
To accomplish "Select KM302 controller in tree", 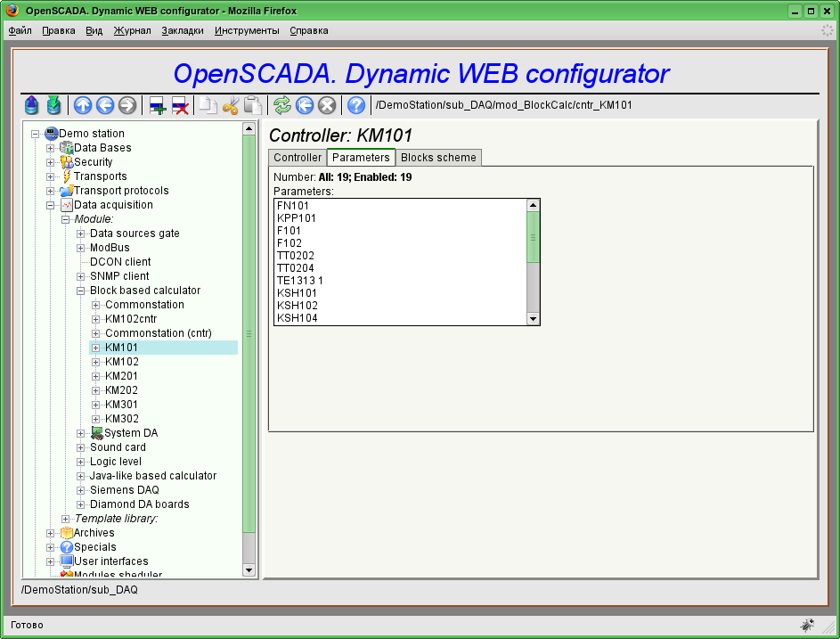I will click(122, 419).
